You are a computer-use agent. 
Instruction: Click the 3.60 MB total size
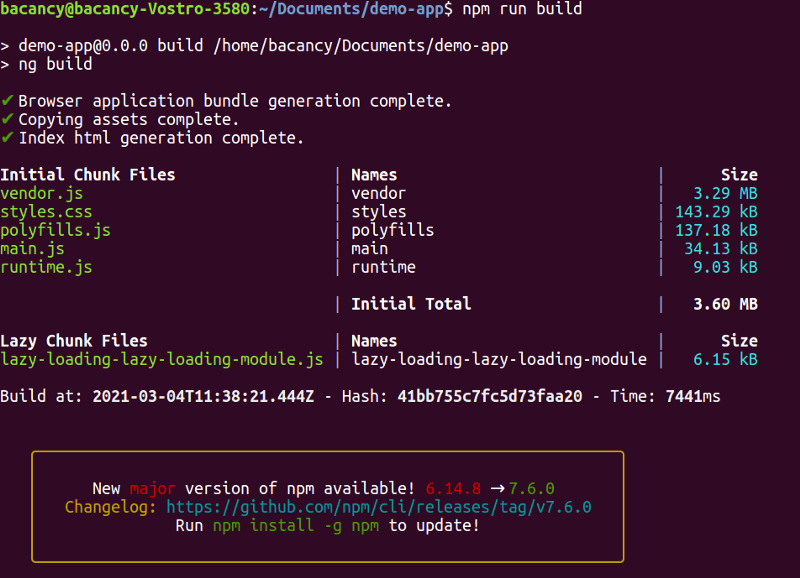725,304
